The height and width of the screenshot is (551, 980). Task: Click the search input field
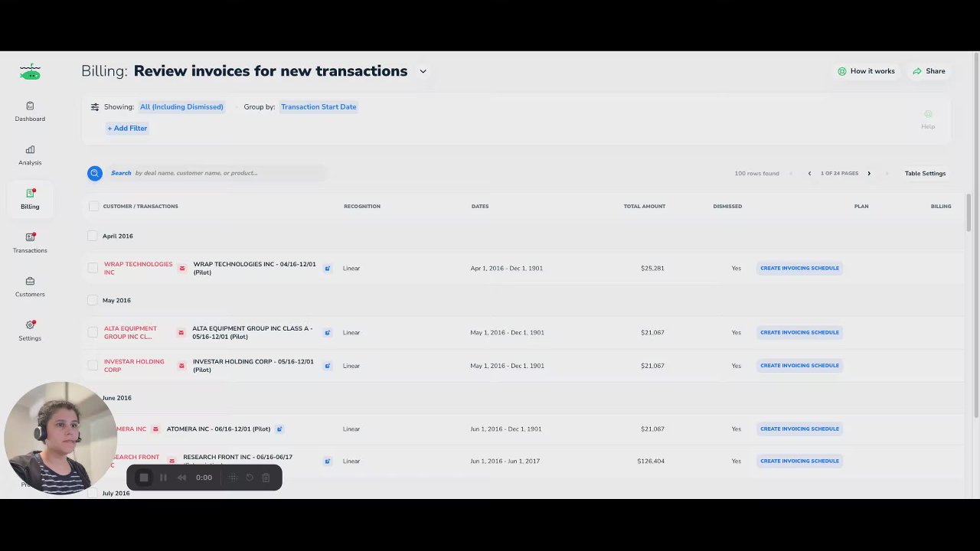217,173
